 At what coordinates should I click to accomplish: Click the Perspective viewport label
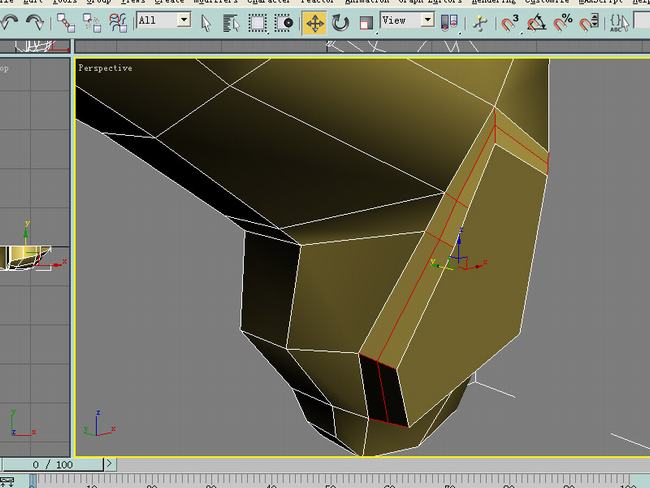click(105, 68)
